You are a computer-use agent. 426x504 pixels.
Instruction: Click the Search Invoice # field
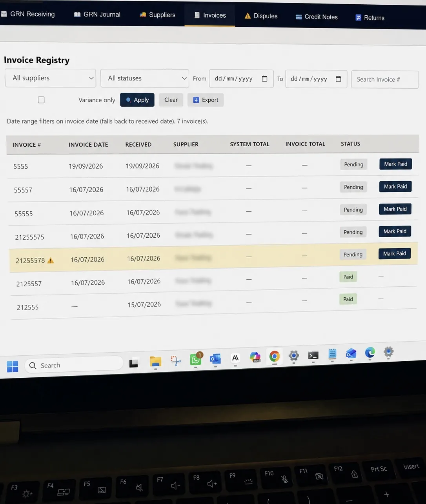(385, 79)
